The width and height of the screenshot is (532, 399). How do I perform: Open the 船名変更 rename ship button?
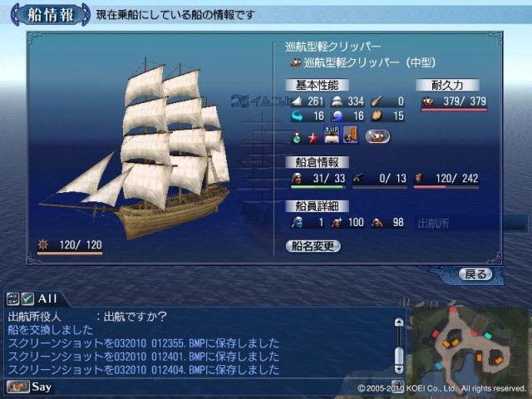[x=313, y=246]
